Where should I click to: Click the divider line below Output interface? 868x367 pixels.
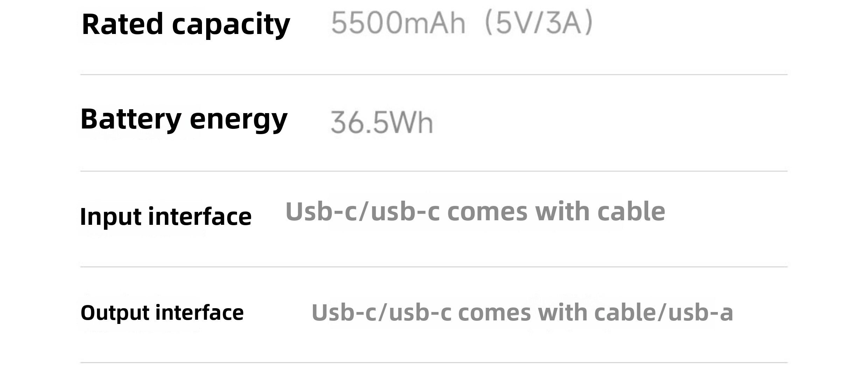pyautogui.click(x=434, y=362)
